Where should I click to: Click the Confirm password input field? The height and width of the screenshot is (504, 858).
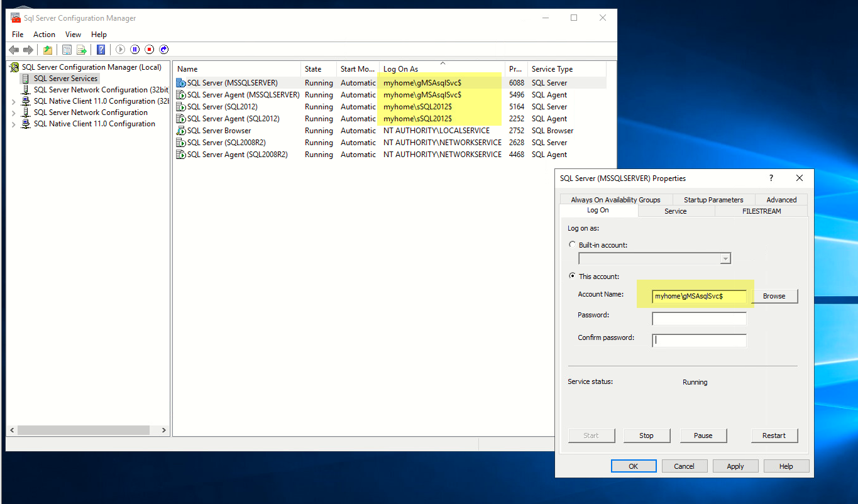[x=698, y=340]
